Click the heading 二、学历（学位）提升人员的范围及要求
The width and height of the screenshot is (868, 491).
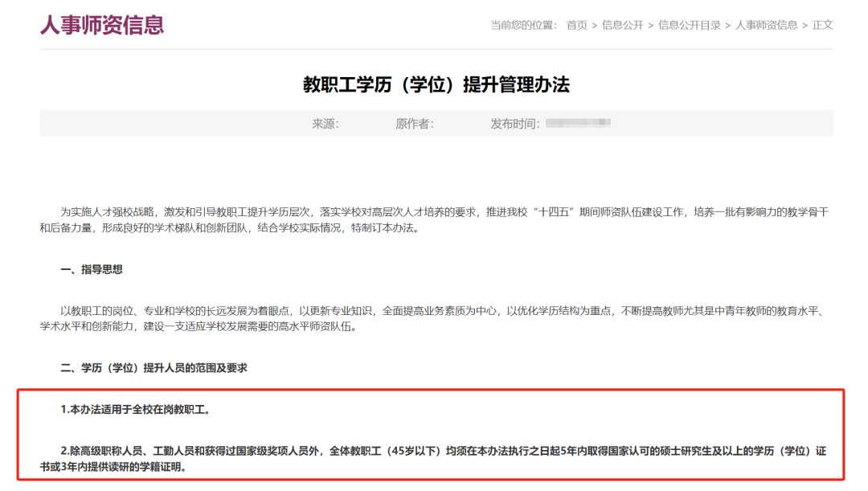pyautogui.click(x=154, y=368)
